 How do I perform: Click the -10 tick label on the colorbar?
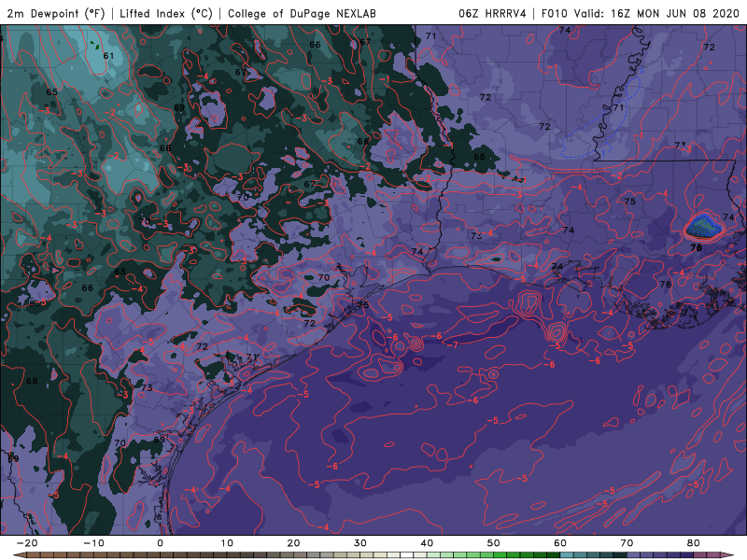(x=93, y=543)
